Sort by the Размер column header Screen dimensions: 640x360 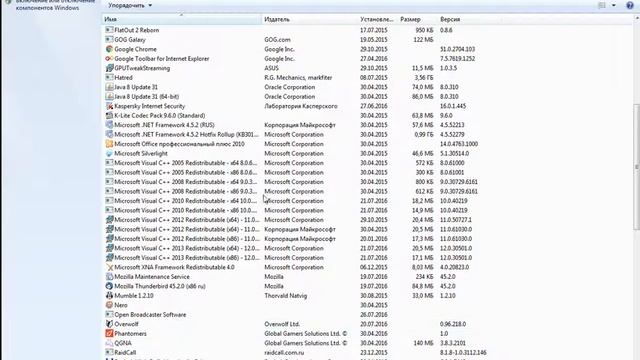(x=417, y=19)
